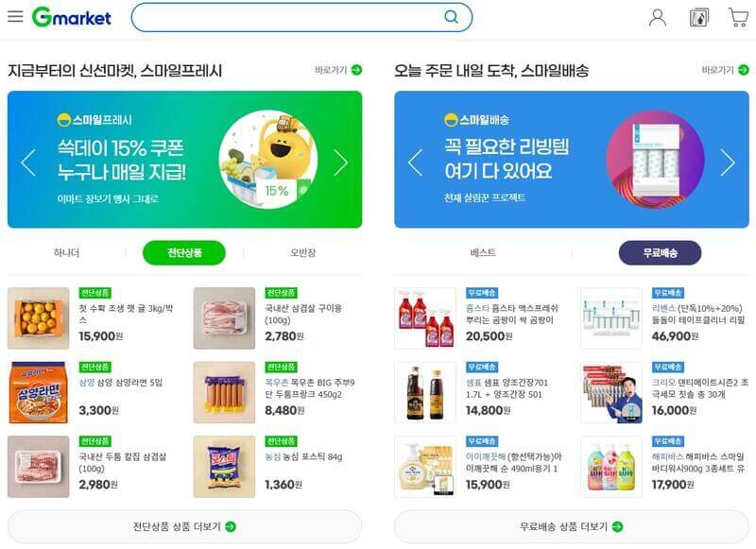Viewport: 756px width, 549px height.
Task: Select the 무료배송 tab
Action: click(x=660, y=252)
